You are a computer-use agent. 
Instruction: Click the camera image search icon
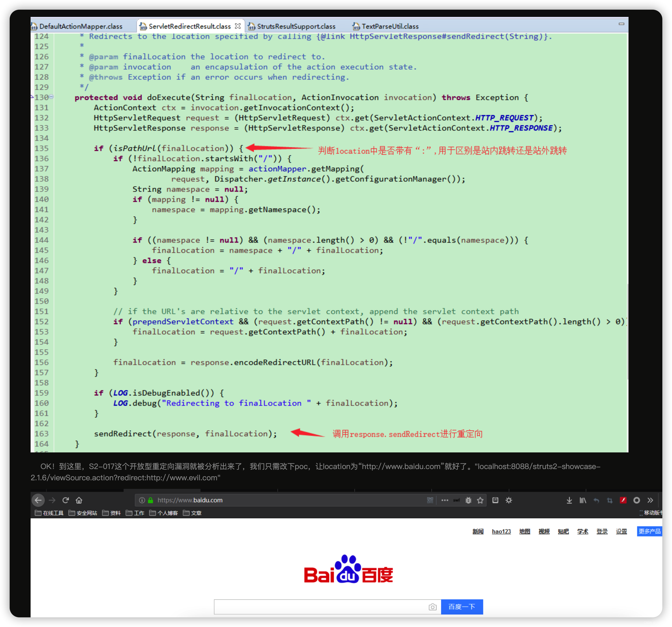tap(432, 607)
